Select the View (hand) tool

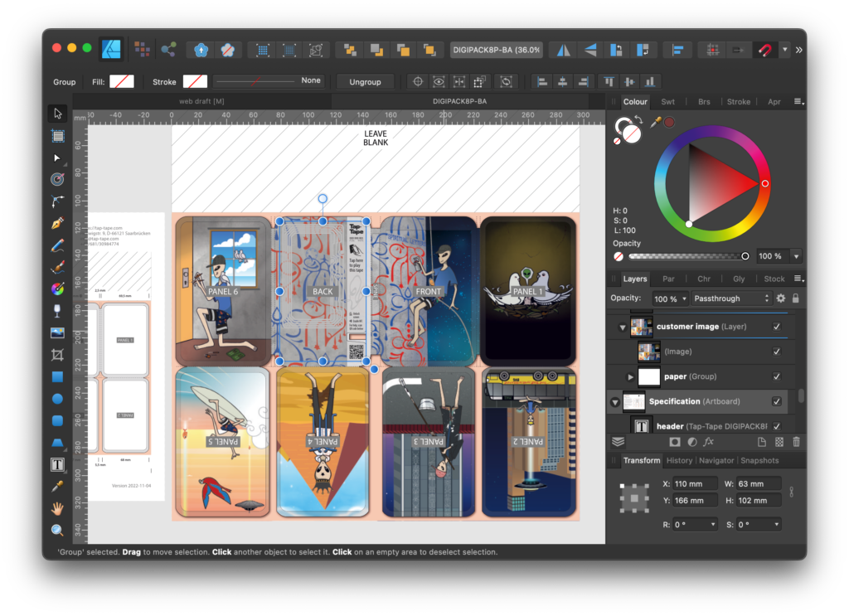click(x=57, y=508)
